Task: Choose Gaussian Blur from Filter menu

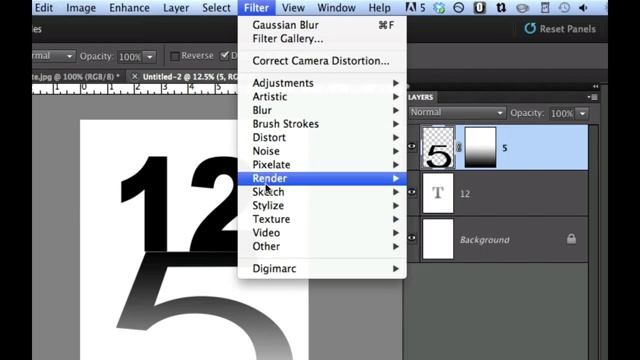Action: 322,25
